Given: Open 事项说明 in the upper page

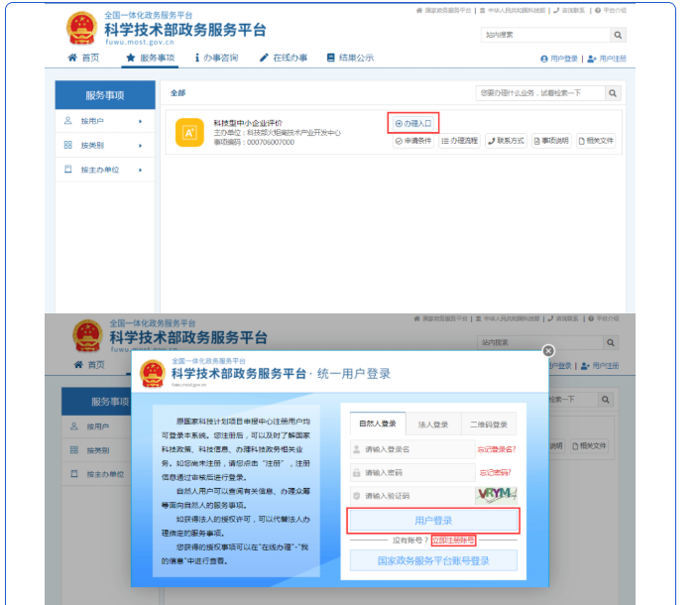Looking at the screenshot, I should [x=552, y=141].
